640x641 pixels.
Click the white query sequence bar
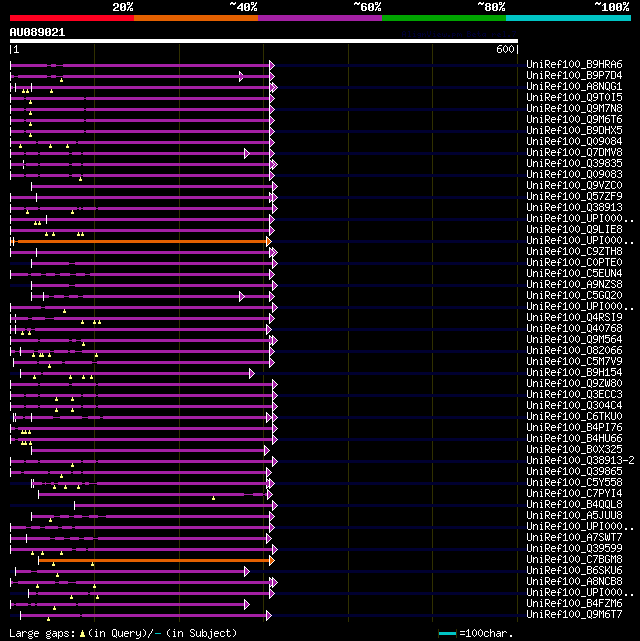pos(264,41)
